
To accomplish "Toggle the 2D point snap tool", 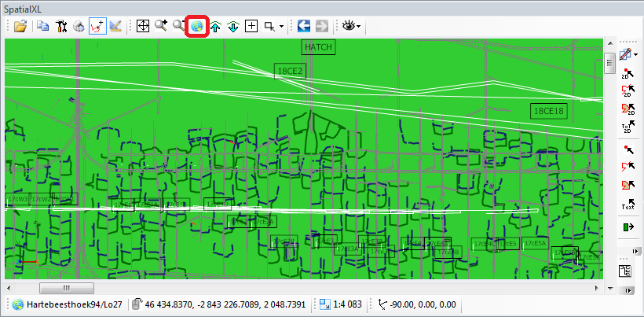I will point(628,74).
